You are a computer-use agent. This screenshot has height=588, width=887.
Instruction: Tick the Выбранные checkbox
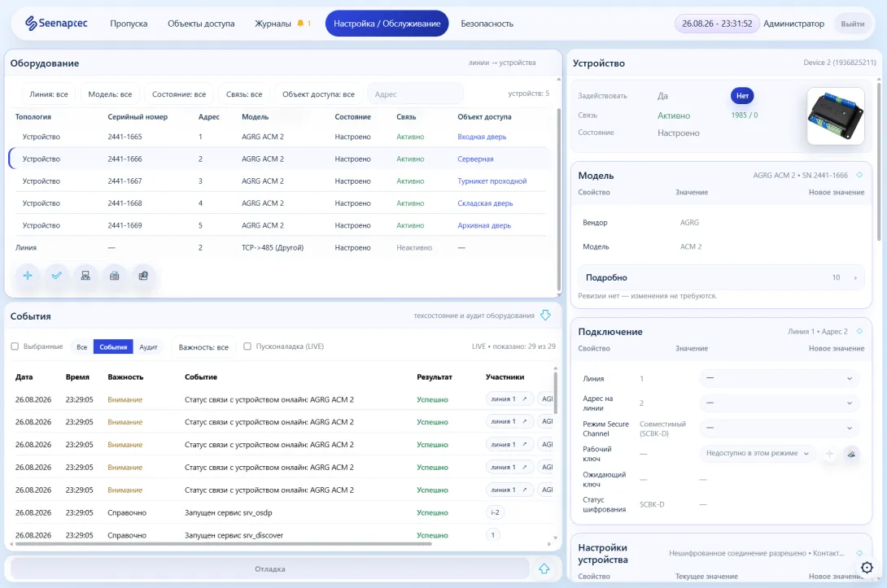15,346
